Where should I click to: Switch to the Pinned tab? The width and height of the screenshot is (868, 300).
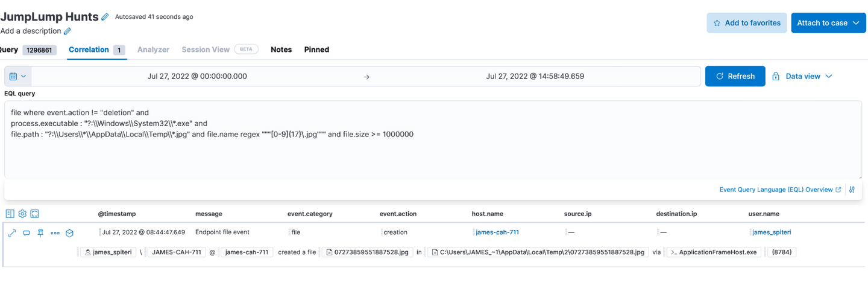[316, 49]
